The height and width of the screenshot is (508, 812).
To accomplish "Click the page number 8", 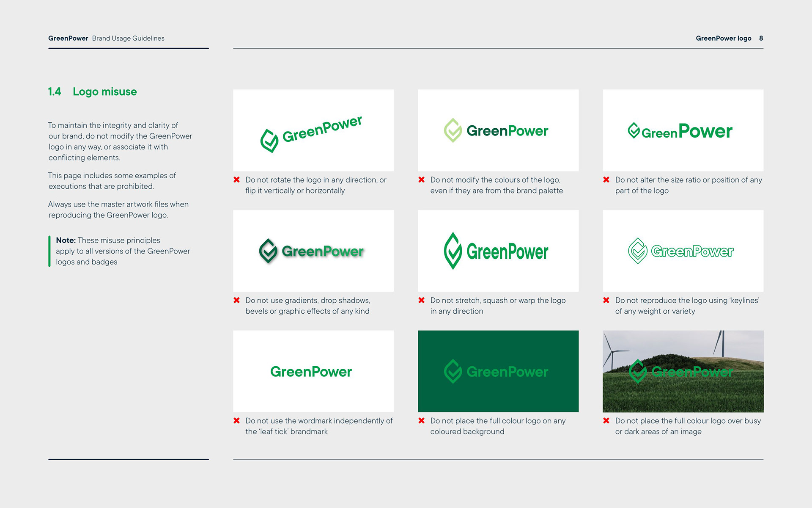I will coord(761,38).
